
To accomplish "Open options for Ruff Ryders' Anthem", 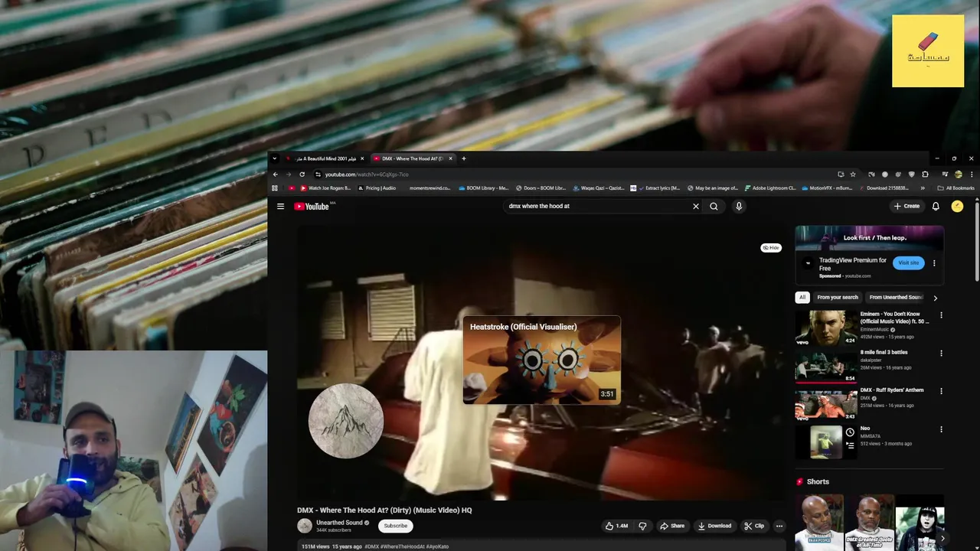I will (x=941, y=391).
